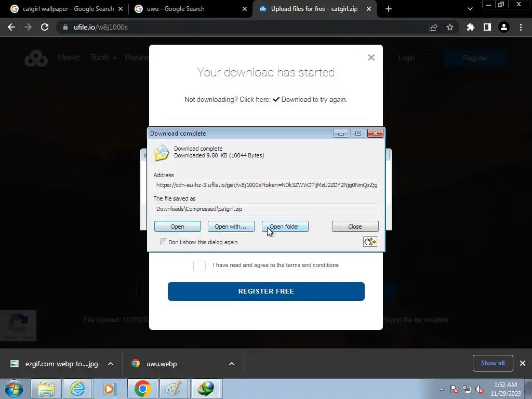This screenshot has width=532, height=399.
Task: Open Chrome three-dot menu
Action: coord(521,27)
